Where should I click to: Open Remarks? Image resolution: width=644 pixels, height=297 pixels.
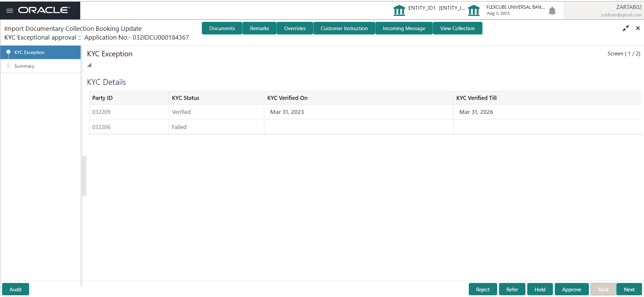[x=260, y=28]
